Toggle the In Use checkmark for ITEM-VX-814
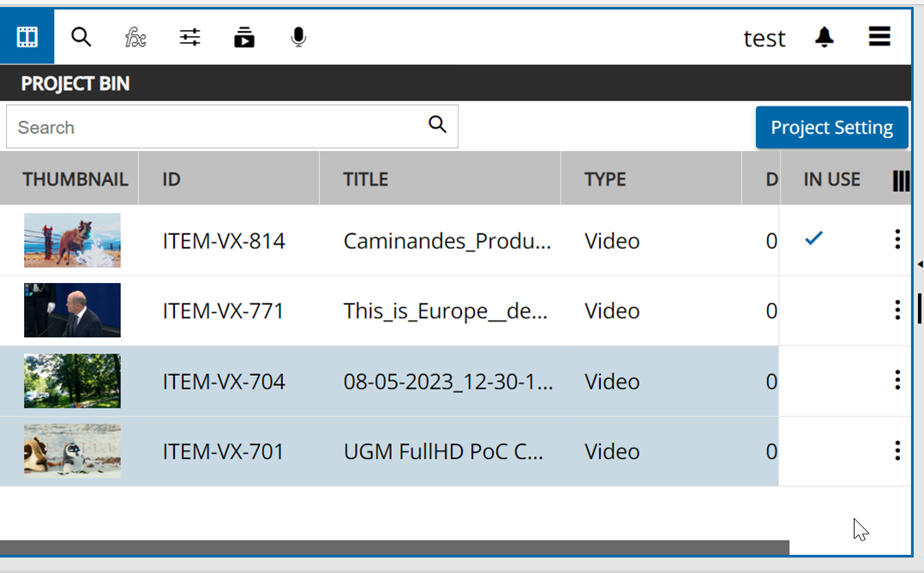Screen dimensions: 924x573 click(813, 239)
